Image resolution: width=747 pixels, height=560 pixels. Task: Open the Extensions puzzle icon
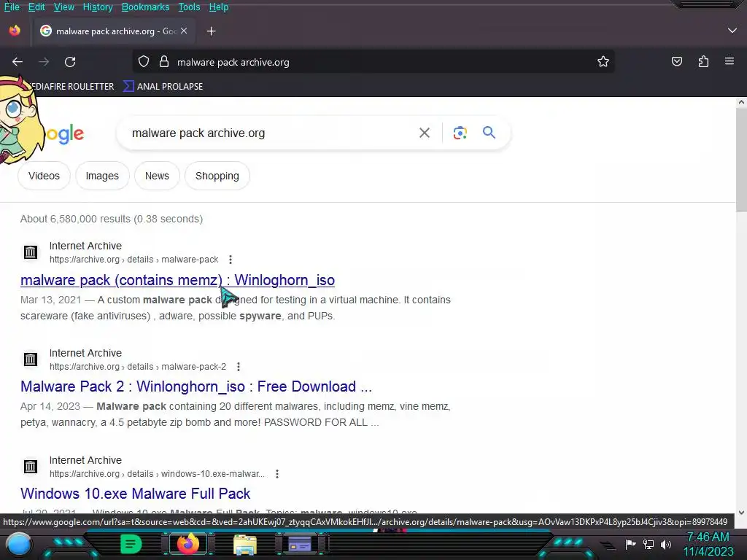[703, 61]
